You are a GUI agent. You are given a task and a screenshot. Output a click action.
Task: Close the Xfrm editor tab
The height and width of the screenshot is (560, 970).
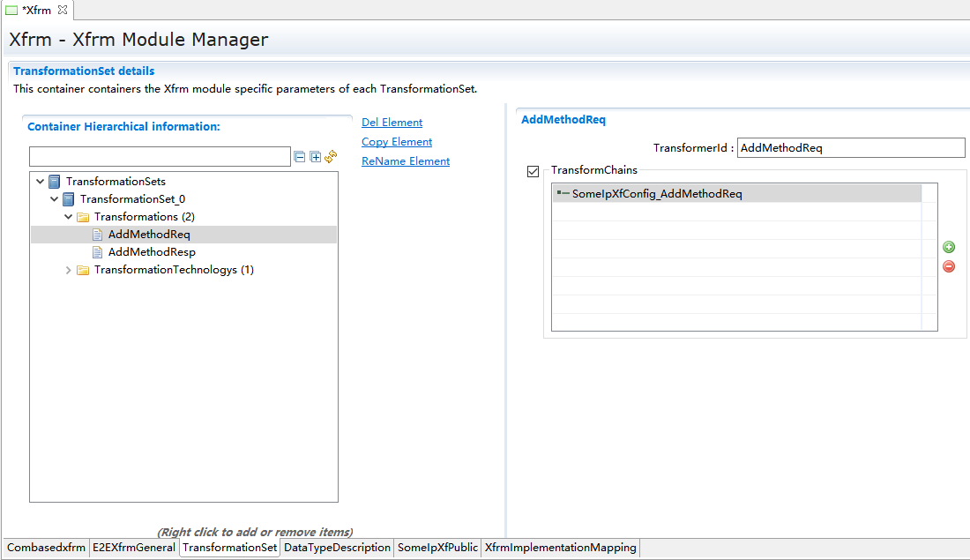coord(63,10)
